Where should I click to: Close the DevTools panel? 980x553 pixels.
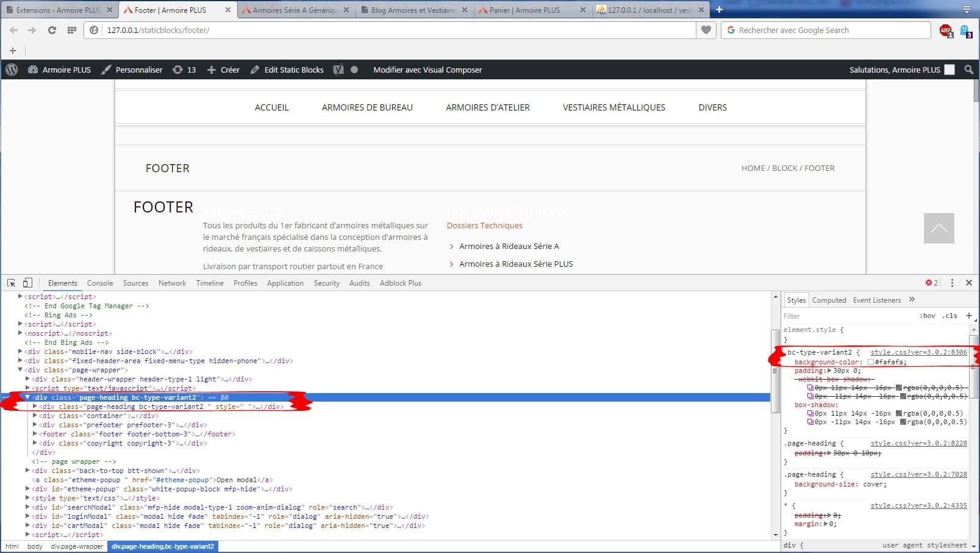coord(969,283)
